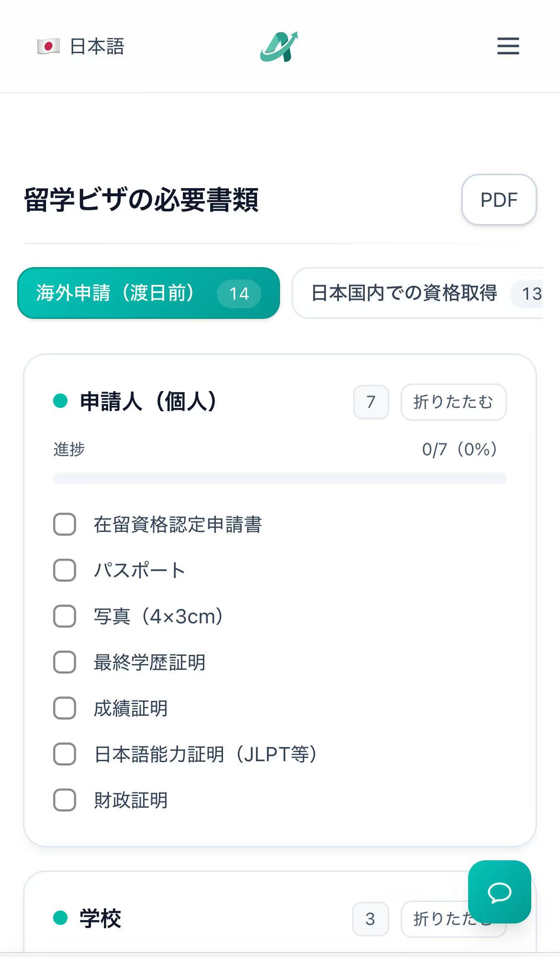This screenshot has height=957, width=560.
Task: Select the 海外申請（渡日前） tab
Action: [x=148, y=293]
